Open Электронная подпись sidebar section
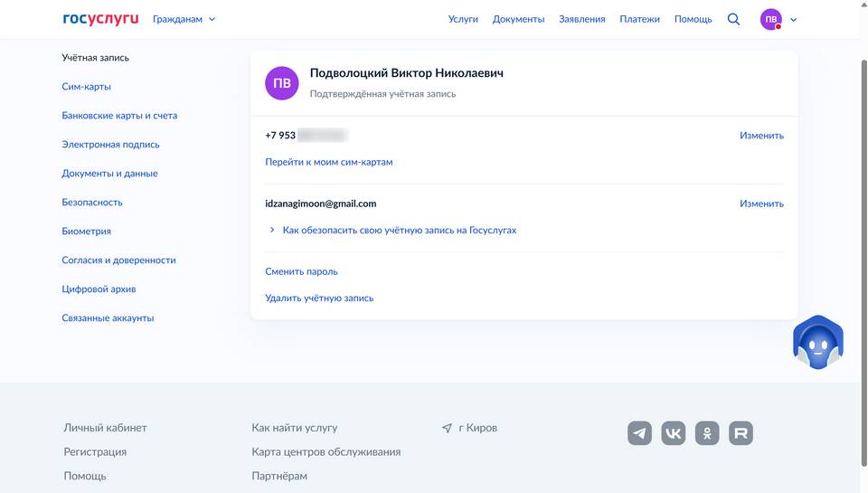This screenshot has width=868, height=493. (x=110, y=145)
